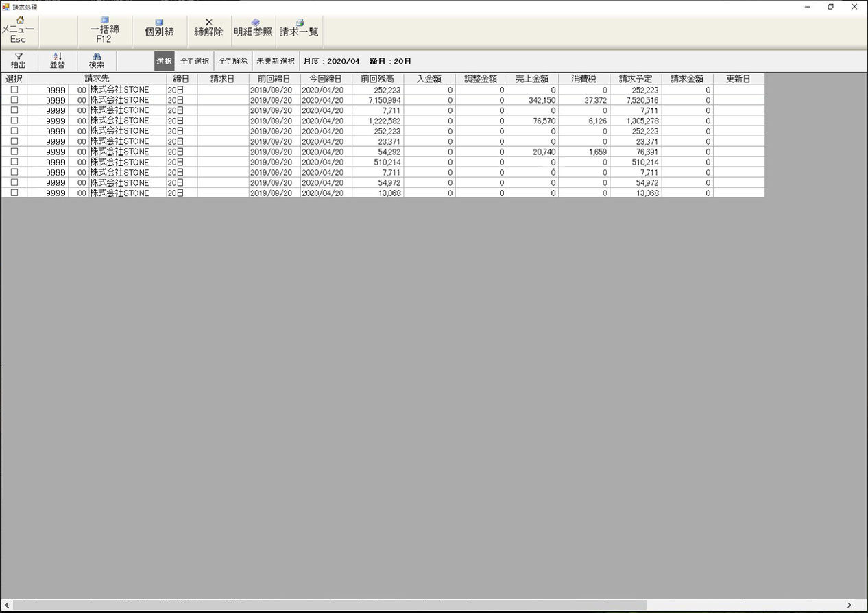Click the 検索 binoculars search icon
The height and width of the screenshot is (613, 868).
click(x=97, y=56)
